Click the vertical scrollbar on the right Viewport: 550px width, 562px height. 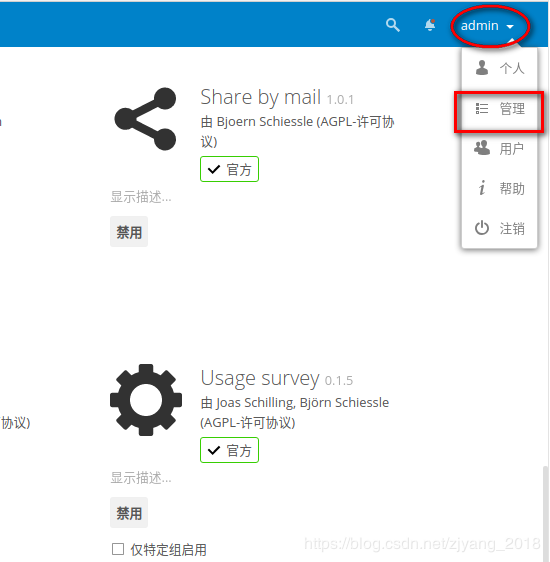545,513
